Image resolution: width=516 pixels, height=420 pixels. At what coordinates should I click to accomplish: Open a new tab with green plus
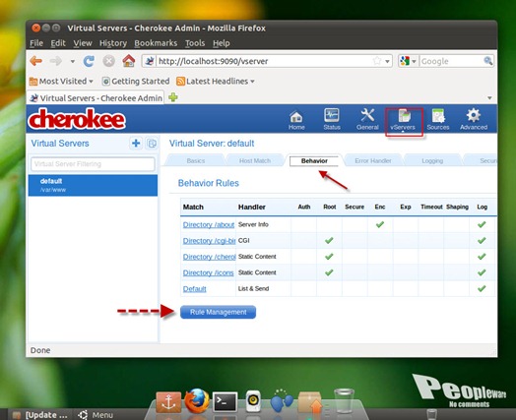click(173, 97)
